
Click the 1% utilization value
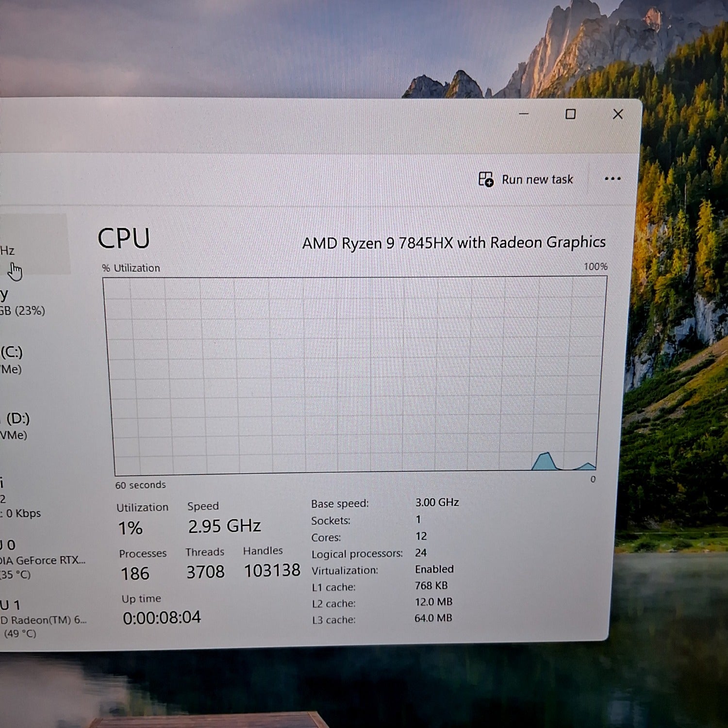130,528
